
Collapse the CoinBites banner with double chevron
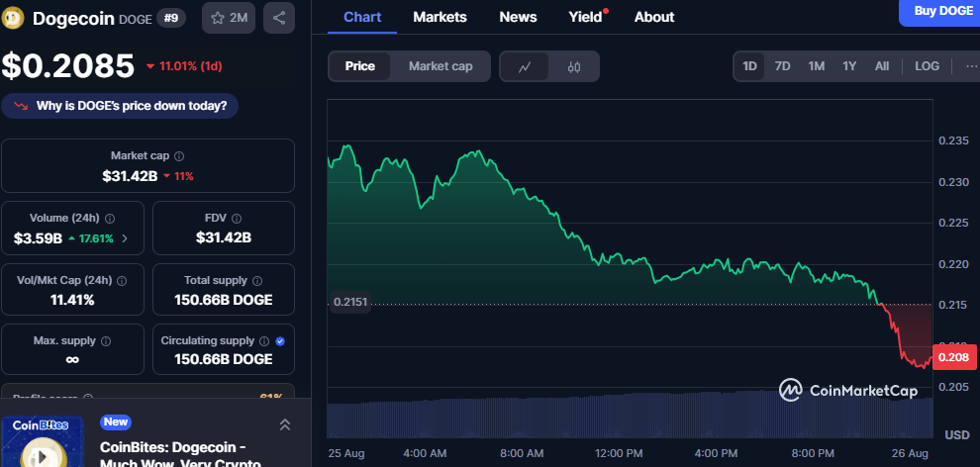(x=285, y=424)
